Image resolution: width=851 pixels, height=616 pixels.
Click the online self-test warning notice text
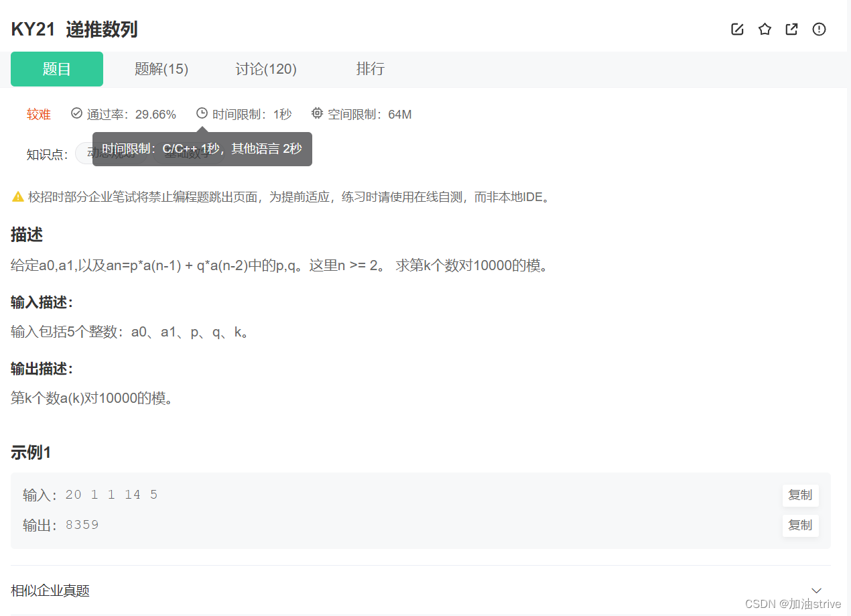pyautogui.click(x=289, y=197)
